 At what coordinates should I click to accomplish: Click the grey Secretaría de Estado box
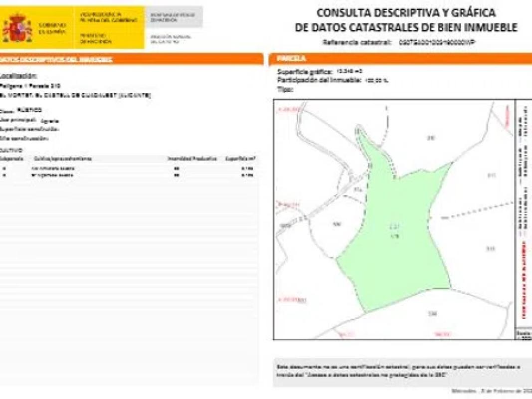coord(173,17)
